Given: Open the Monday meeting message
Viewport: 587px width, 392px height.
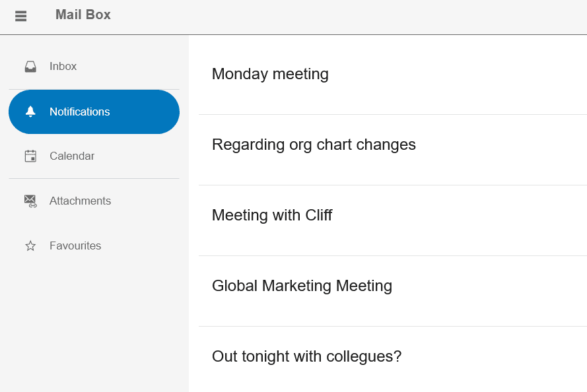Looking at the screenshot, I should pyautogui.click(x=270, y=74).
